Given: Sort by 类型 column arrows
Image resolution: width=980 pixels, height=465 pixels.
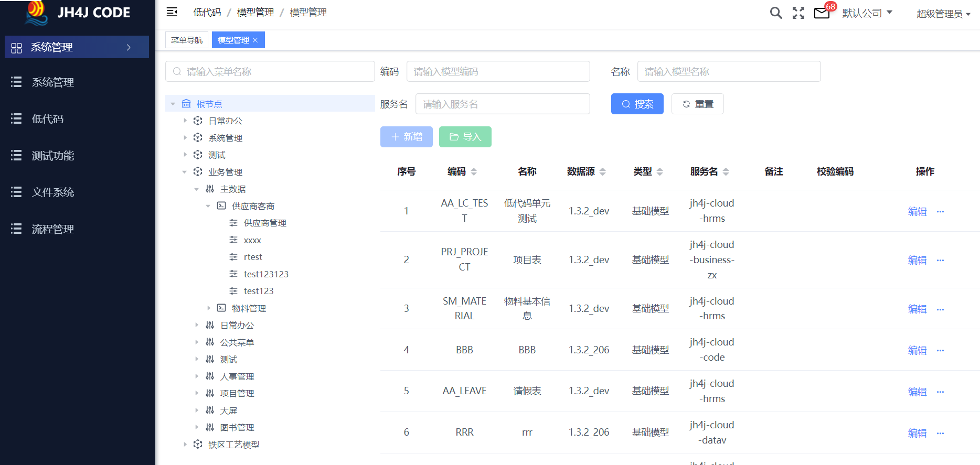Looking at the screenshot, I should click(x=660, y=171).
